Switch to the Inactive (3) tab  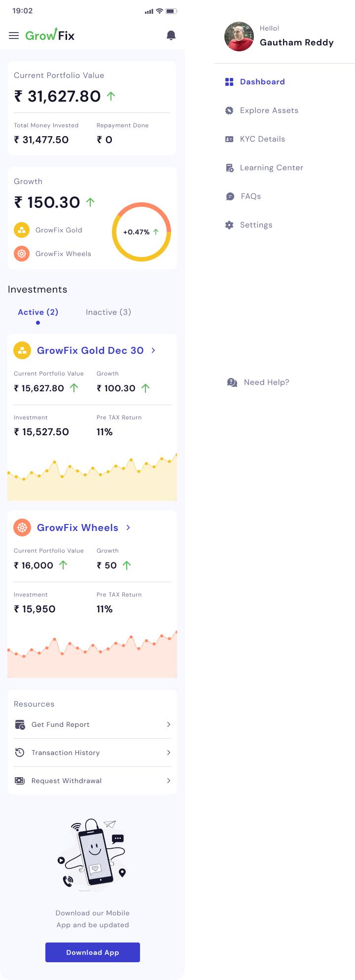108,312
